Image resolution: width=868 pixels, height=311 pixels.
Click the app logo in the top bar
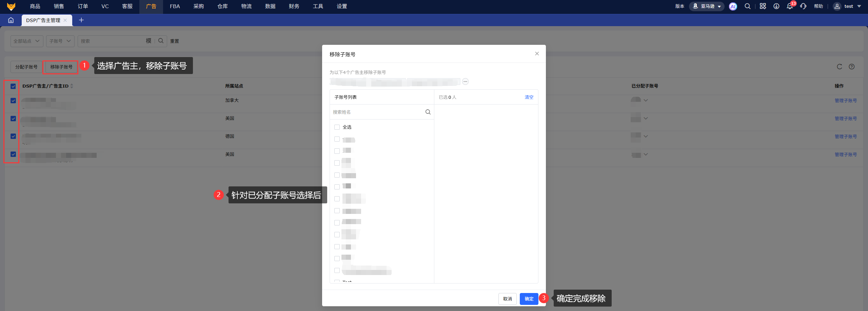[x=11, y=6]
